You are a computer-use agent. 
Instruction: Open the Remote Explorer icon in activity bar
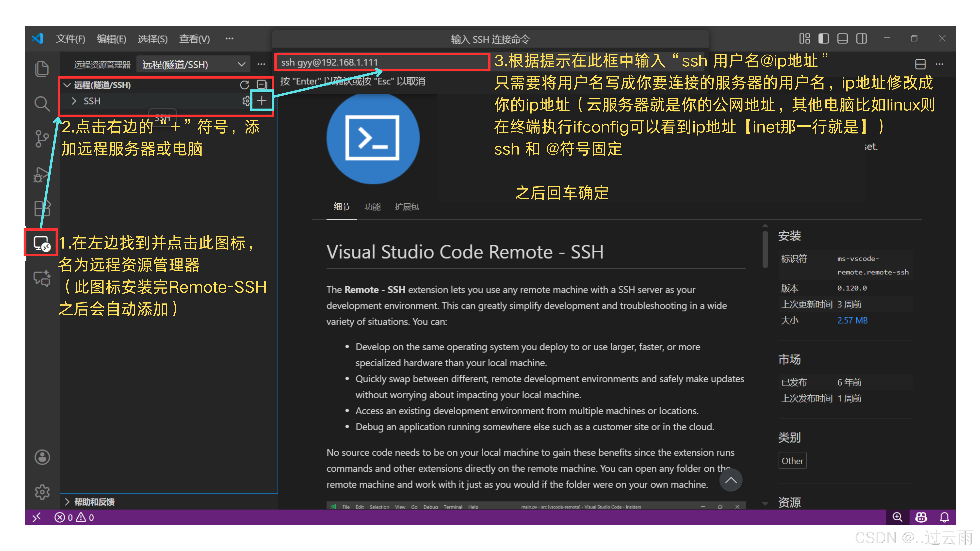[x=41, y=243]
